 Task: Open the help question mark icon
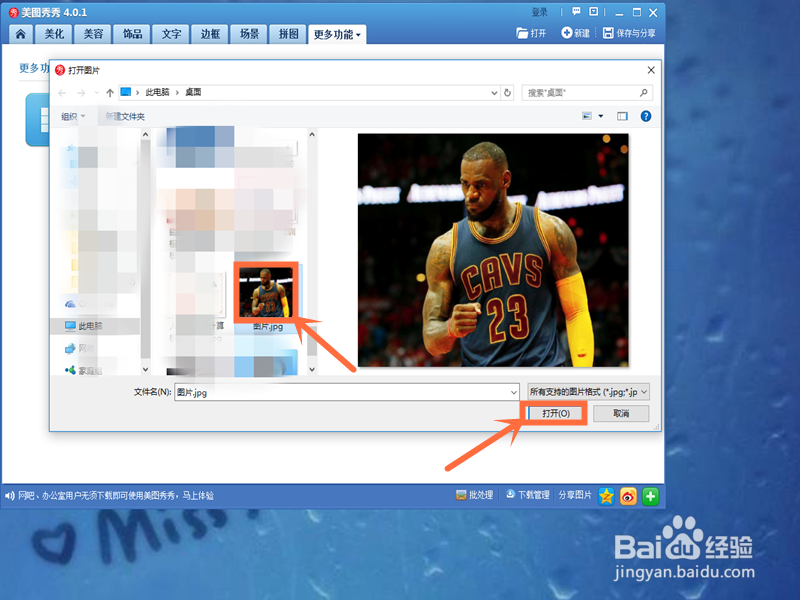[x=645, y=116]
